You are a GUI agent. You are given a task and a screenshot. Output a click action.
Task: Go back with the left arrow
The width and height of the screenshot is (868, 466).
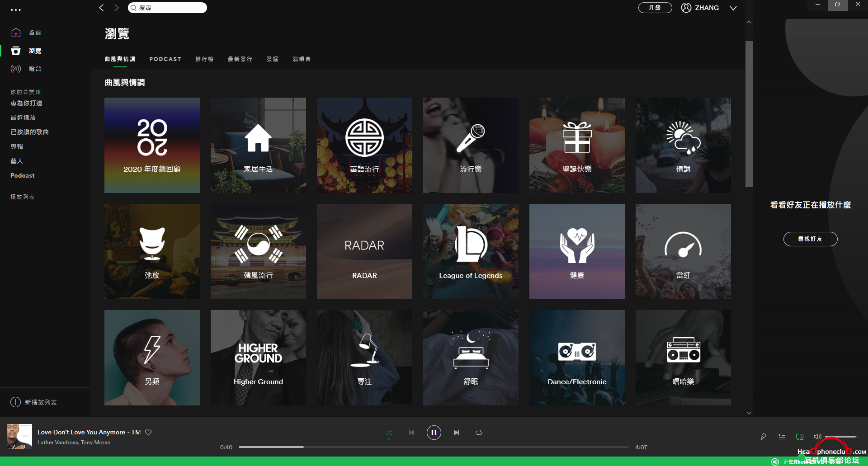(101, 8)
